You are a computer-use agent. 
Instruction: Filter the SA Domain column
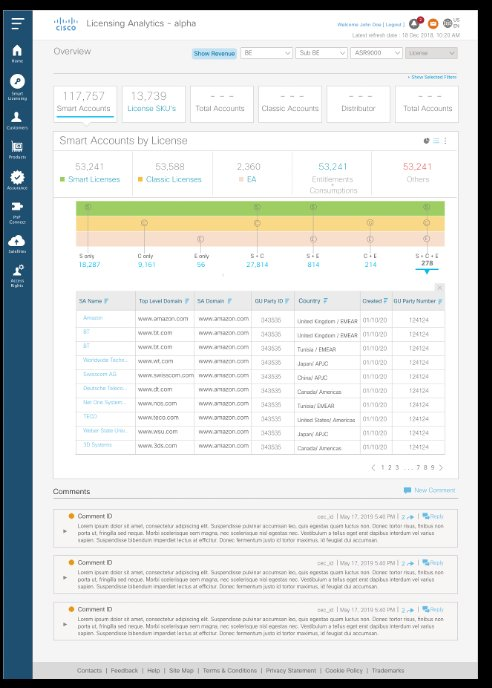pos(230,301)
